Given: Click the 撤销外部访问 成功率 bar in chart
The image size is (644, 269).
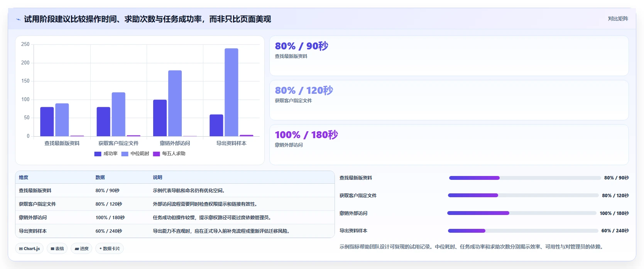Looking at the screenshot, I should pos(160,118).
